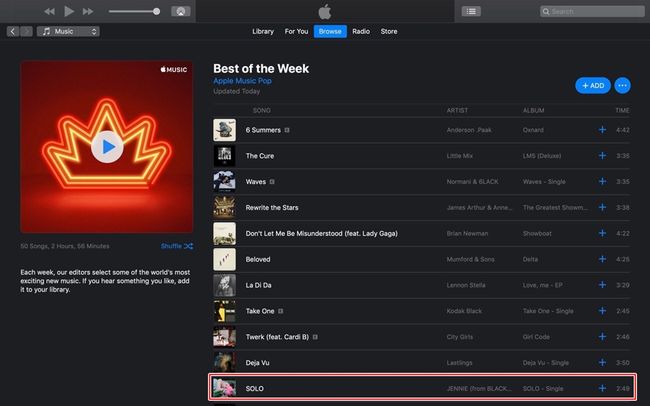Open the Apple Music Pop link
This screenshot has width=650, height=406.
[242, 81]
